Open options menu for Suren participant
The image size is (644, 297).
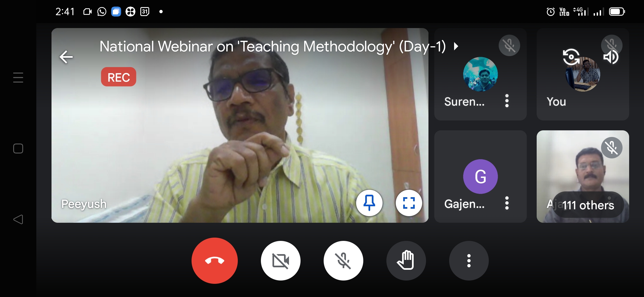tap(507, 101)
